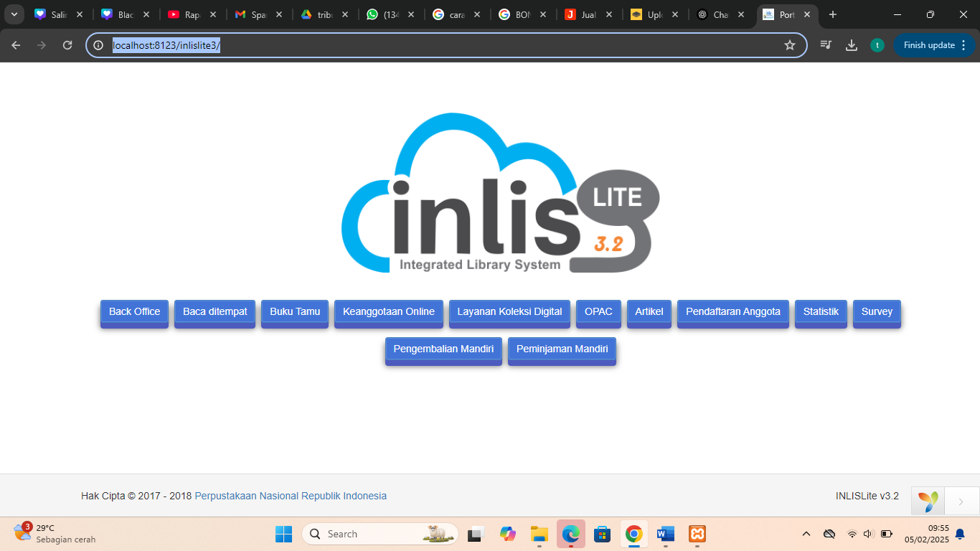Open the Chrome downloads icon
The image size is (980, 551).
(x=852, y=45)
